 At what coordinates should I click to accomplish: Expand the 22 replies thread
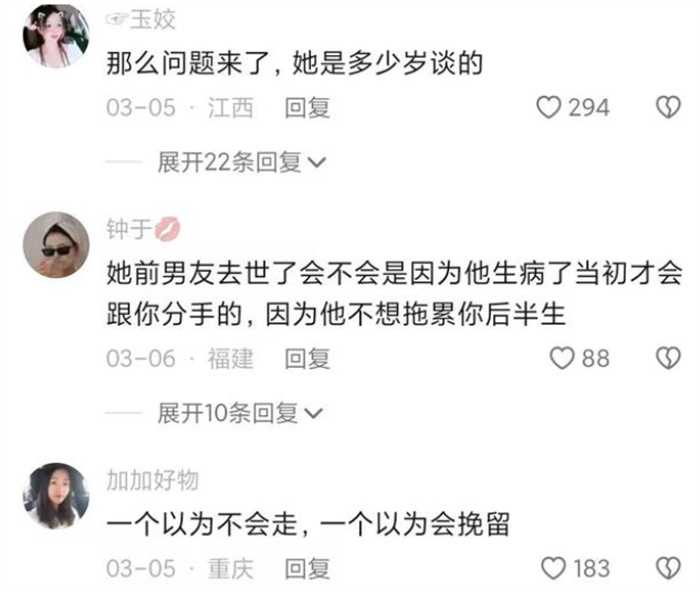click(x=242, y=162)
